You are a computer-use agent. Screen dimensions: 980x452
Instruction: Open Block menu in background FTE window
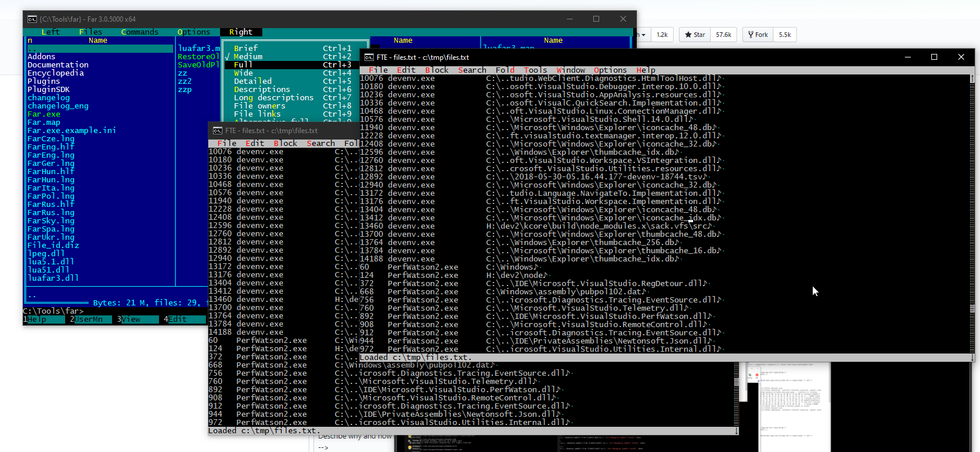pyautogui.click(x=285, y=143)
